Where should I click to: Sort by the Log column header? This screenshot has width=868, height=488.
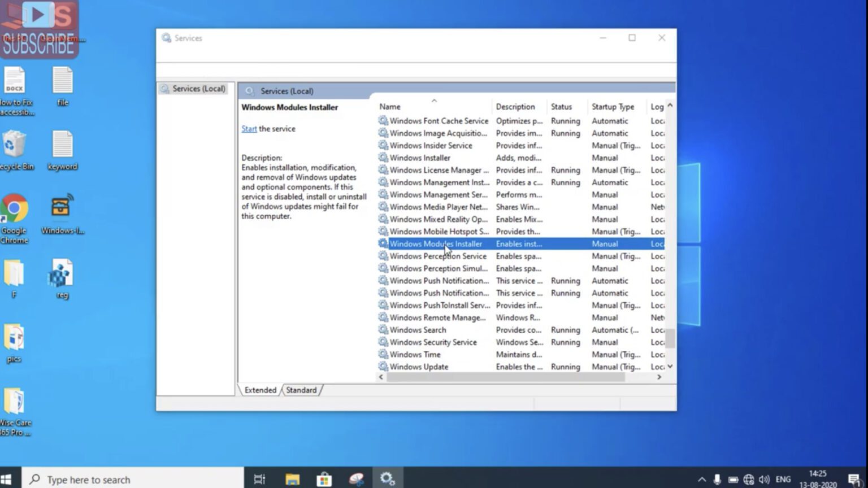[657, 107]
